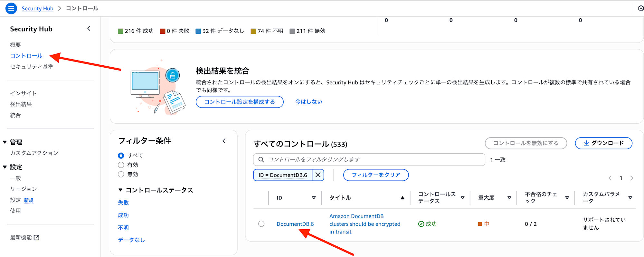Open コントロール in the sidebar
The width and height of the screenshot is (644, 257).
pyautogui.click(x=26, y=56)
